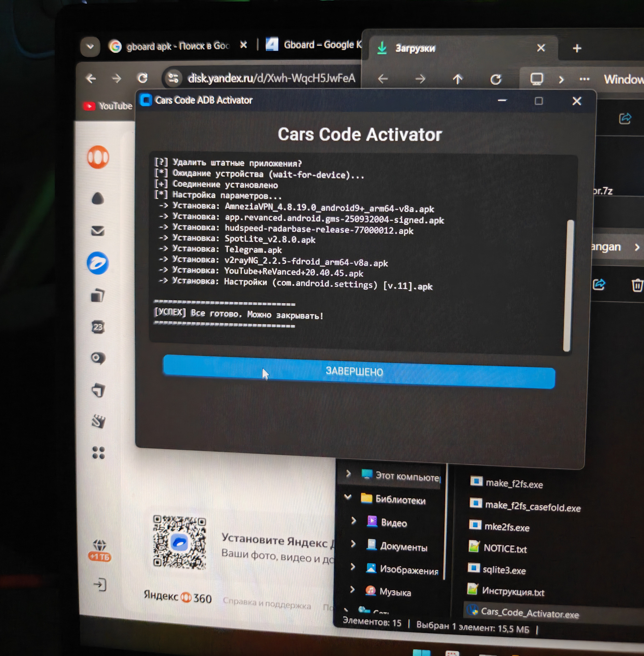
Task: Expand the Видео library node
Action: pyautogui.click(x=354, y=520)
